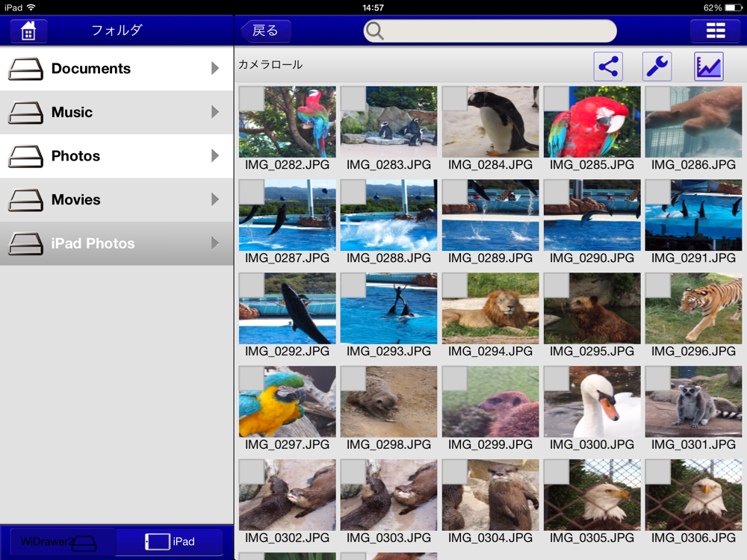Expand the iPad Photos folder arrow
The height and width of the screenshot is (560, 747).
pyautogui.click(x=215, y=243)
